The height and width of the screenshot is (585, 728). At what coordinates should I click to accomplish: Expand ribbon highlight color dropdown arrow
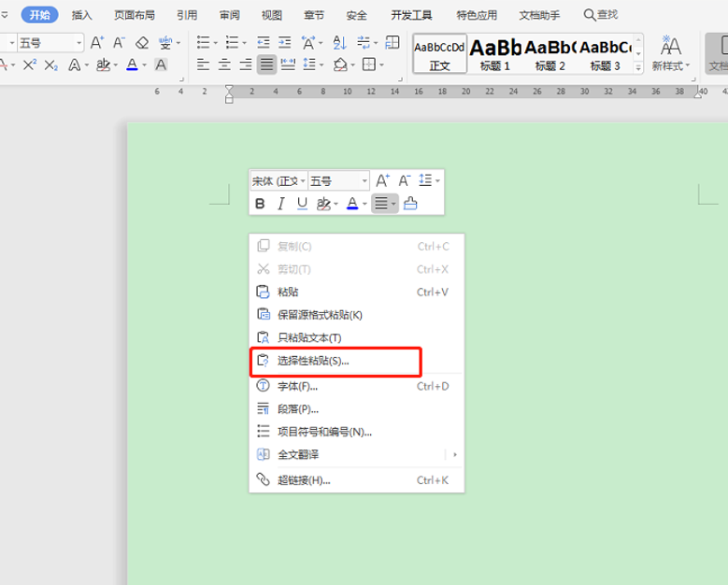(116, 65)
